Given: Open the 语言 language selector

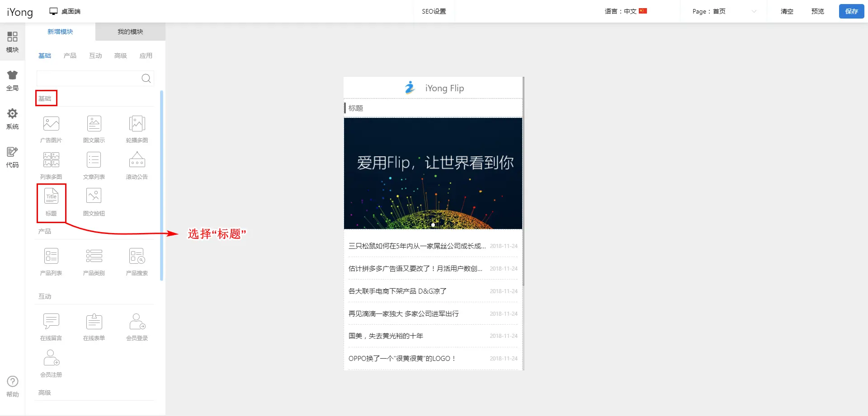Looking at the screenshot, I should 626,11.
